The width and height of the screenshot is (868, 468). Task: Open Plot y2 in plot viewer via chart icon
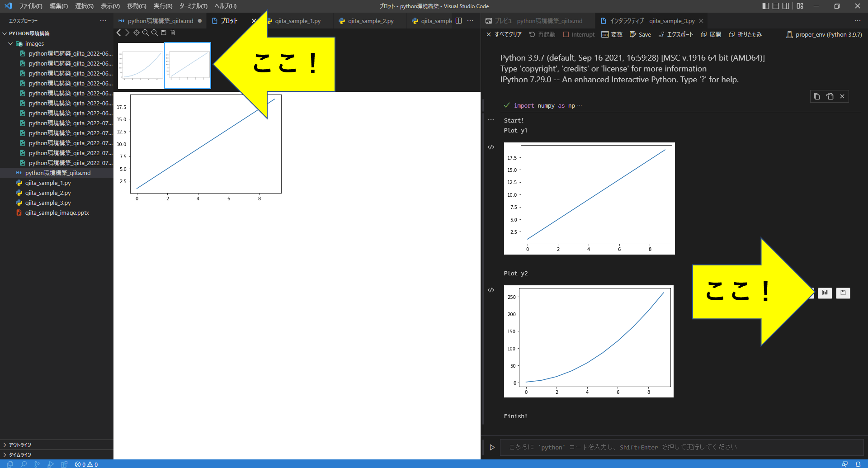tap(825, 293)
